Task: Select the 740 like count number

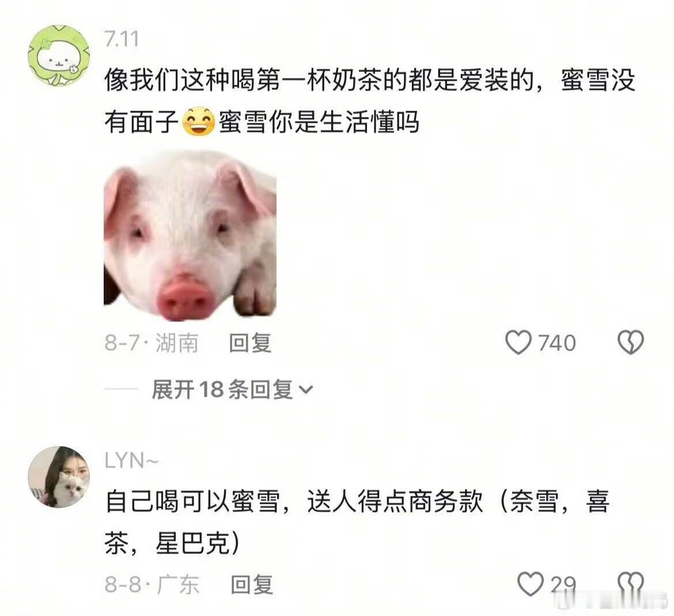Action: (556, 343)
